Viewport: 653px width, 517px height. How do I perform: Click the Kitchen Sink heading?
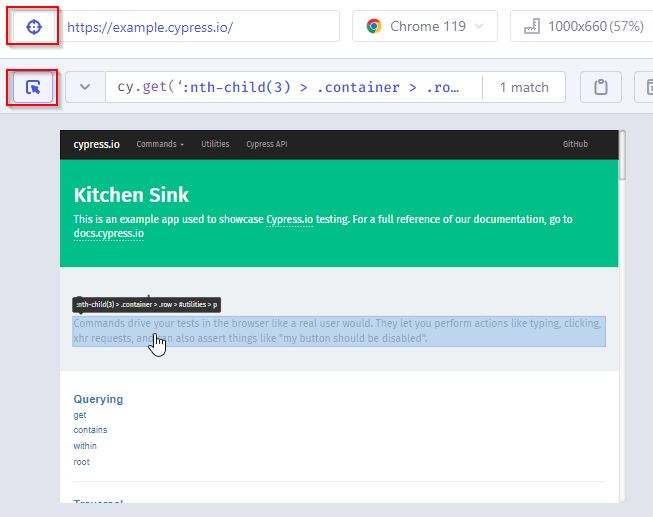131,195
